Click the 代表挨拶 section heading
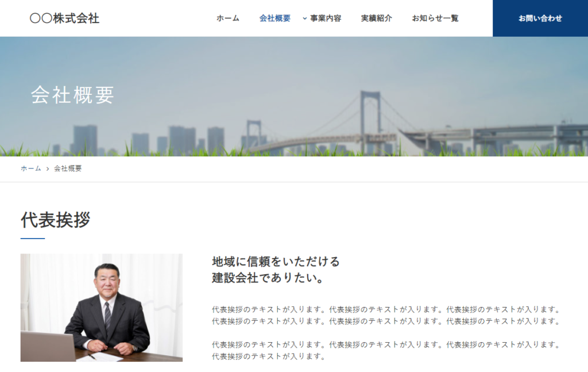This screenshot has width=588, height=372. [x=55, y=220]
